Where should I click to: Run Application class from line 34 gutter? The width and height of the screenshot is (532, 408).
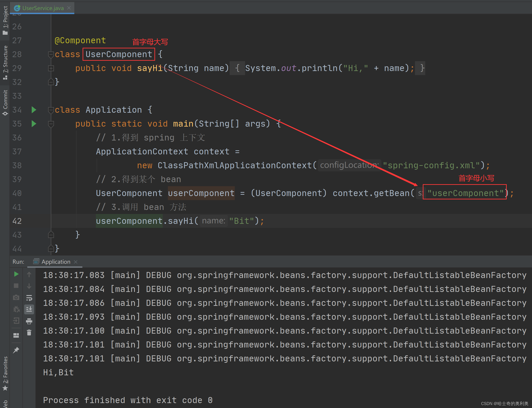tap(34, 110)
